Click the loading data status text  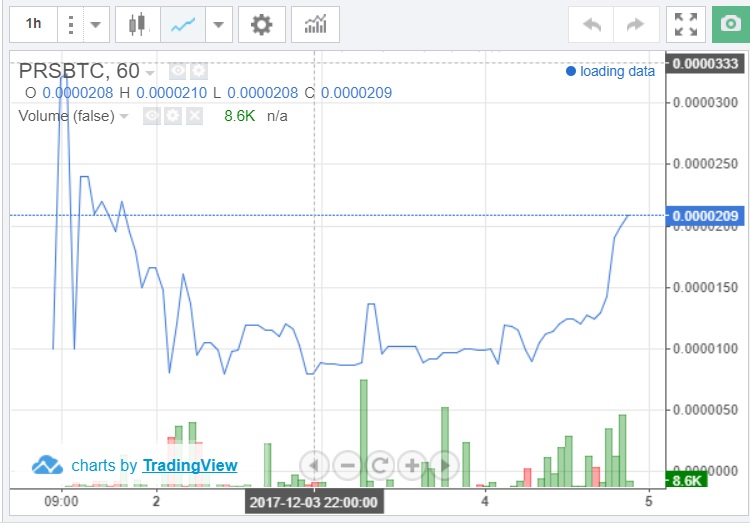(x=617, y=71)
